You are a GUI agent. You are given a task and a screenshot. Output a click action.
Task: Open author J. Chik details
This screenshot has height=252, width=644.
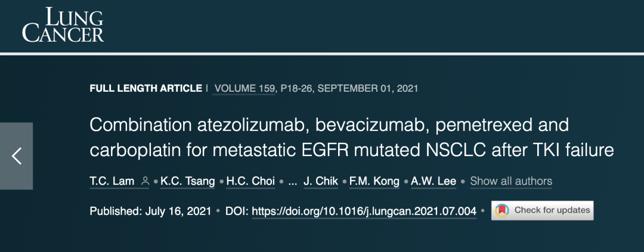(321, 181)
